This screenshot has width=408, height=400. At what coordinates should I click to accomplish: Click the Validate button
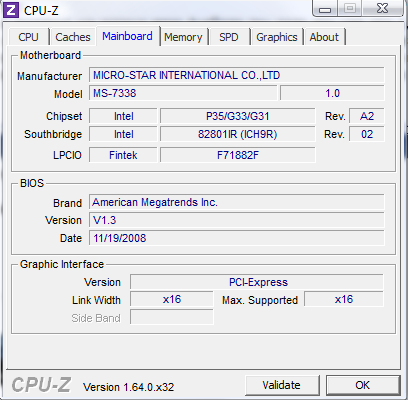point(282,385)
